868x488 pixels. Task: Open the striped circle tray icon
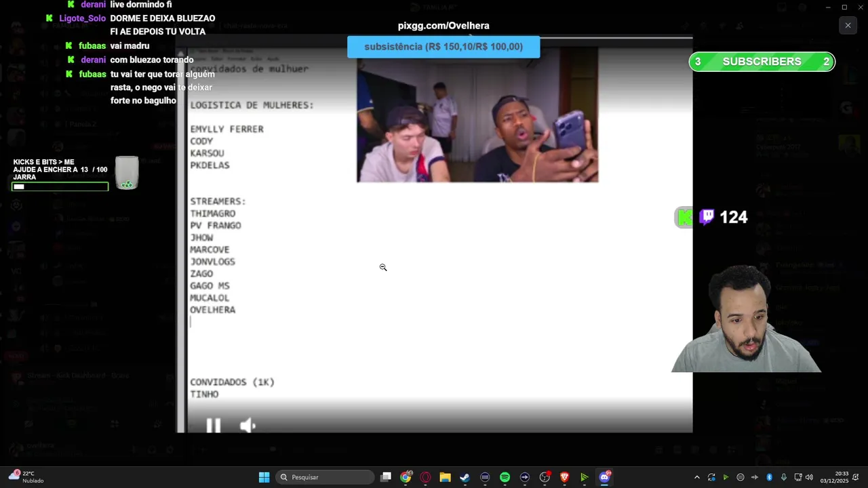pos(741,477)
